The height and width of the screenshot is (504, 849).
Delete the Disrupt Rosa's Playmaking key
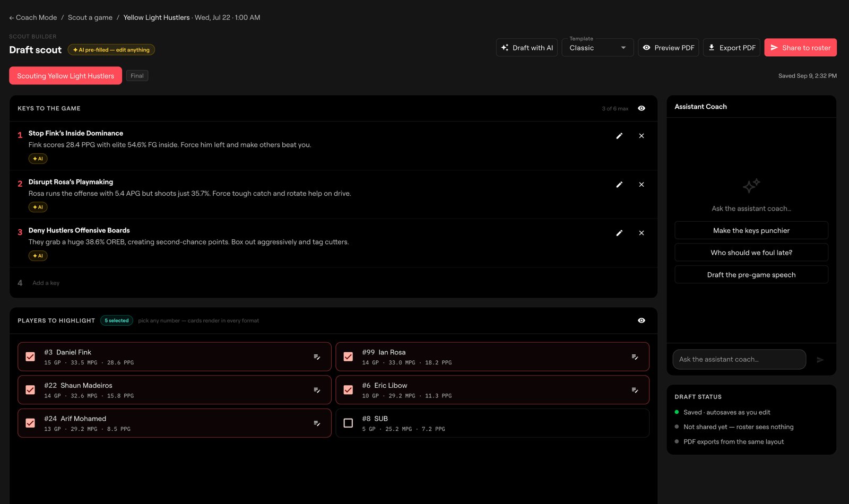click(642, 185)
